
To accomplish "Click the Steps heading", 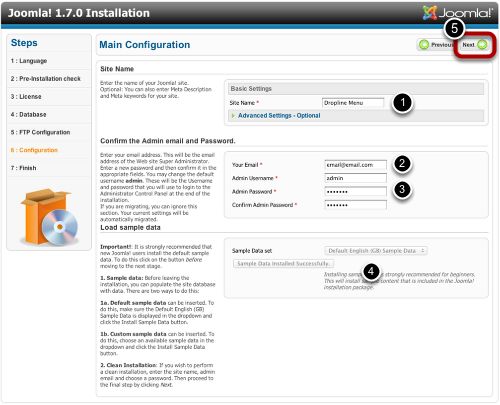I will tap(24, 43).
